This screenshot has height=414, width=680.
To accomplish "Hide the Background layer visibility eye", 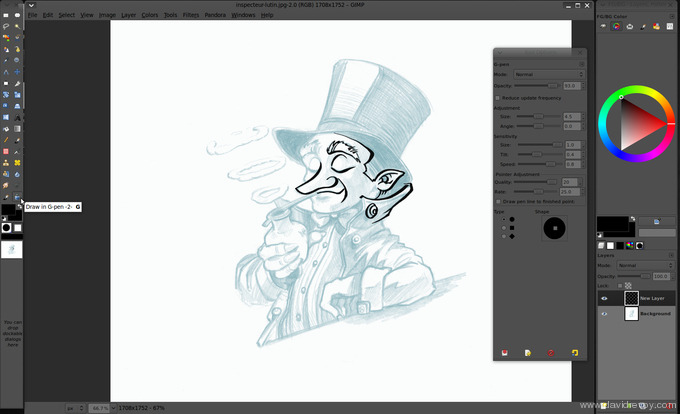I will [x=604, y=314].
